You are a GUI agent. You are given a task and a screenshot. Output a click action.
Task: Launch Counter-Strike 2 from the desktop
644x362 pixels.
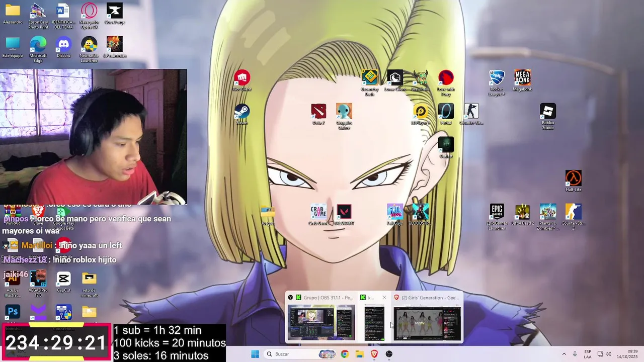pyautogui.click(x=574, y=217)
